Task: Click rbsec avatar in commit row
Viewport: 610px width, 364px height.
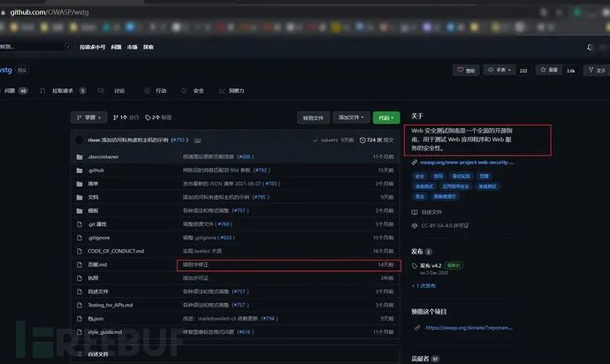Action: click(x=80, y=140)
